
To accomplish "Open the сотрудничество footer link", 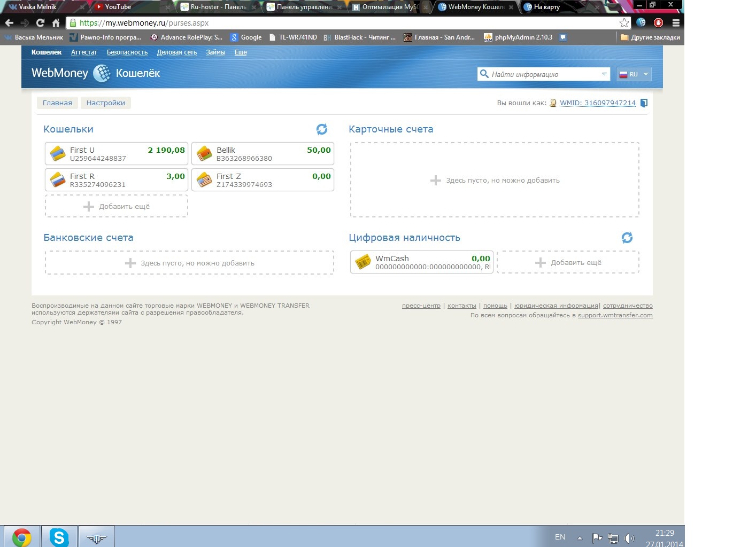I will point(628,306).
